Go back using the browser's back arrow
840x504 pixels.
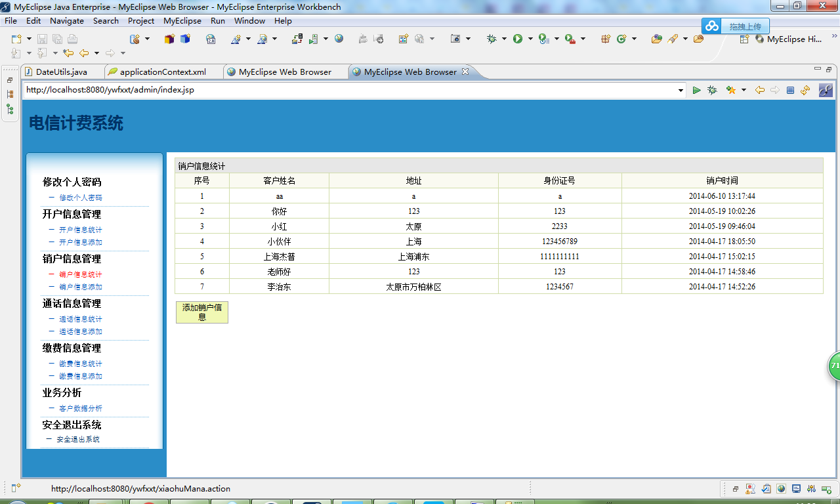(759, 90)
